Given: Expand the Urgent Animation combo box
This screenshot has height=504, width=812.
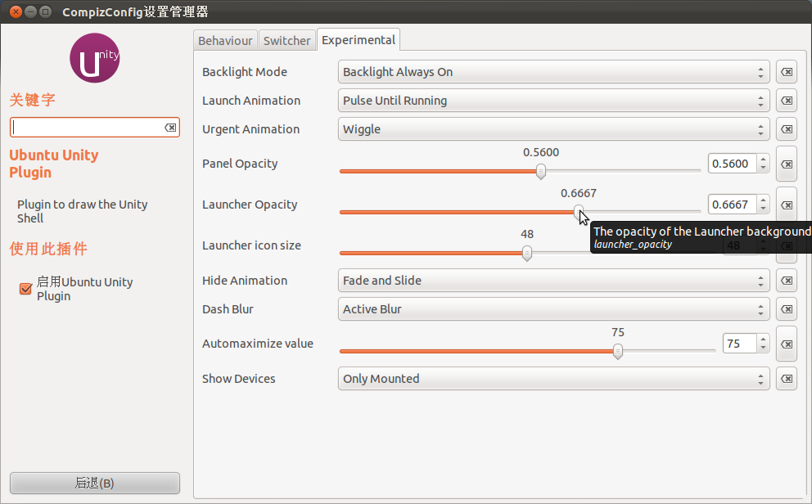Looking at the screenshot, I should (553, 128).
